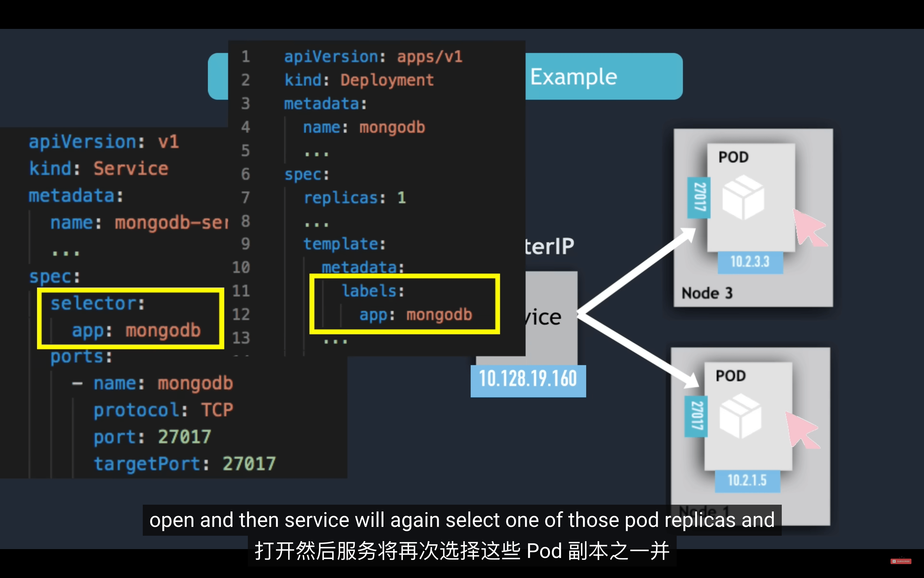The width and height of the screenshot is (924, 578).
Task: Select the "- name: mongodb" ports entry
Action: click(153, 383)
